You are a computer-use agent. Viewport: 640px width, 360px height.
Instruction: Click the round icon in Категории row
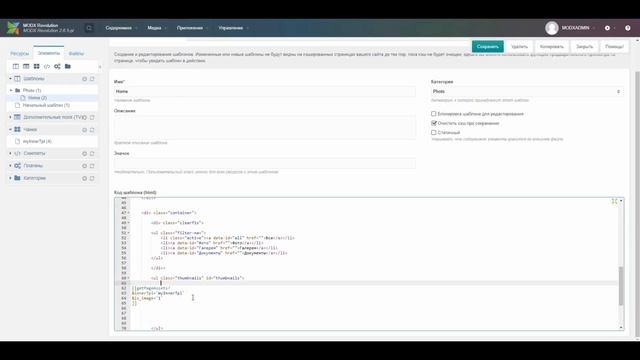pos(84,178)
